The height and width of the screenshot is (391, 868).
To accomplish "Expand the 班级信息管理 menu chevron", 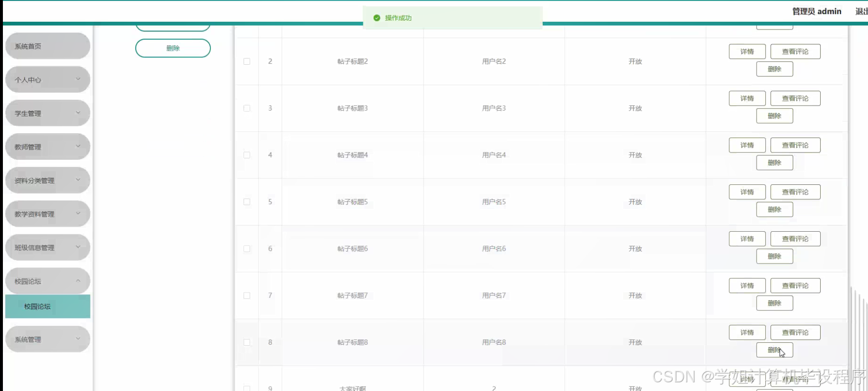I will [78, 247].
